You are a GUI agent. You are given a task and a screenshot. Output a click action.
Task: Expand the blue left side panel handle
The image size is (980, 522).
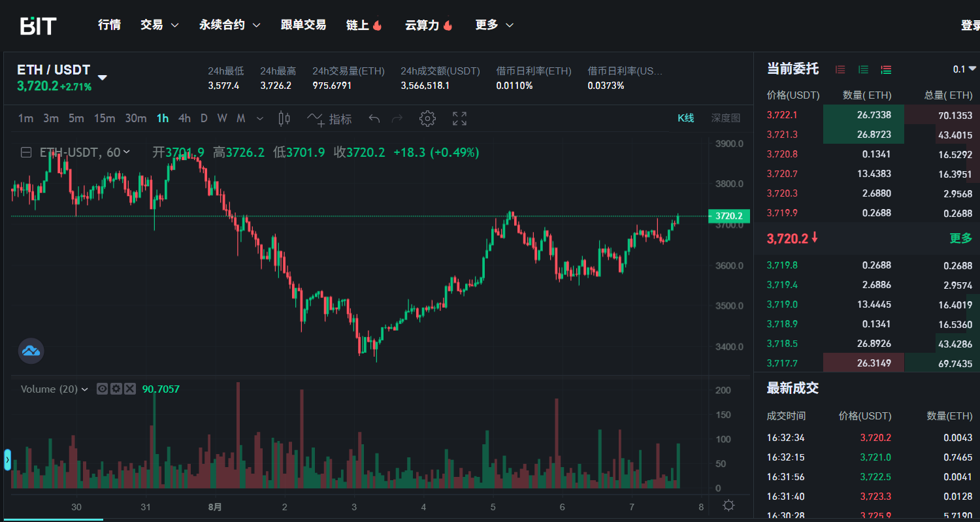click(8, 459)
